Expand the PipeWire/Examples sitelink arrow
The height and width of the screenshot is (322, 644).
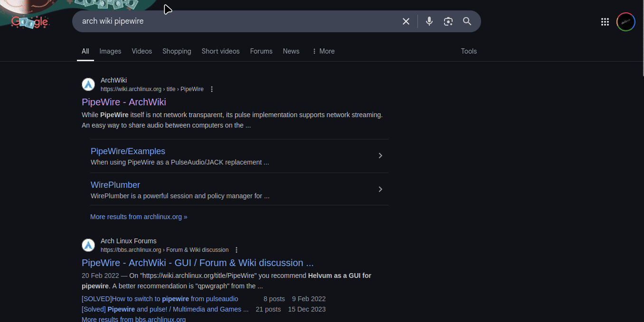coord(380,156)
